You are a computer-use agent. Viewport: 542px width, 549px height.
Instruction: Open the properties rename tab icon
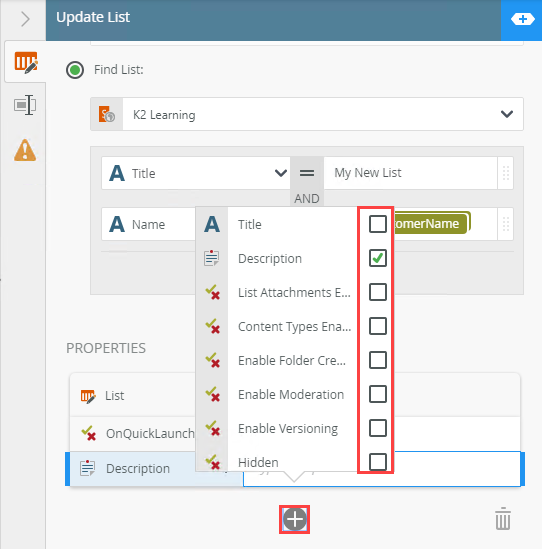[25, 105]
